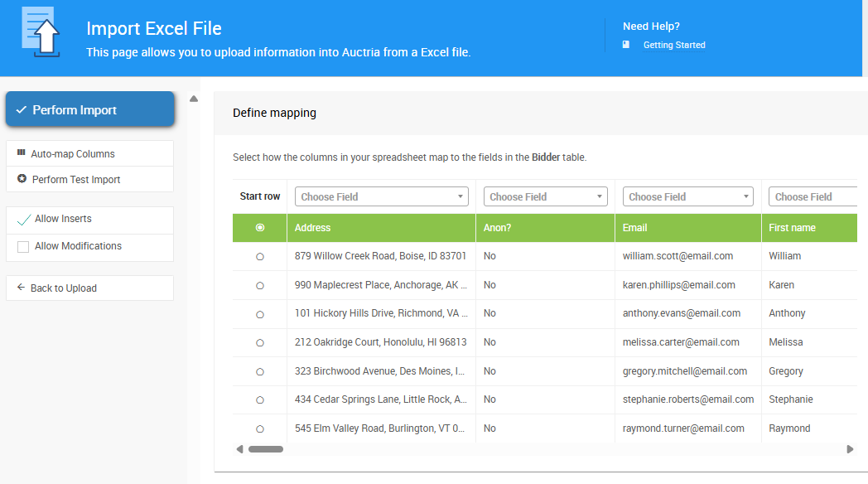This screenshot has height=484, width=868.
Task: Click the horizontal scrollbar thumb below the table
Action: [x=265, y=448]
